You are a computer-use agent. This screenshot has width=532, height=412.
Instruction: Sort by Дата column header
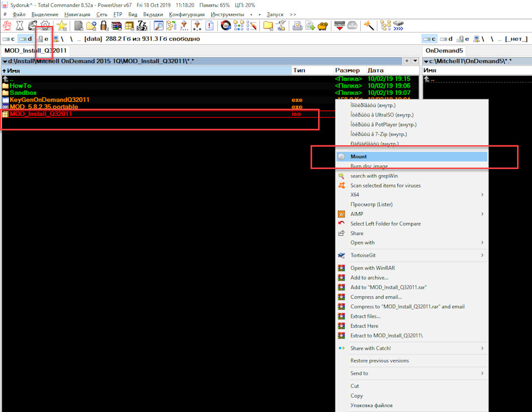(392, 70)
